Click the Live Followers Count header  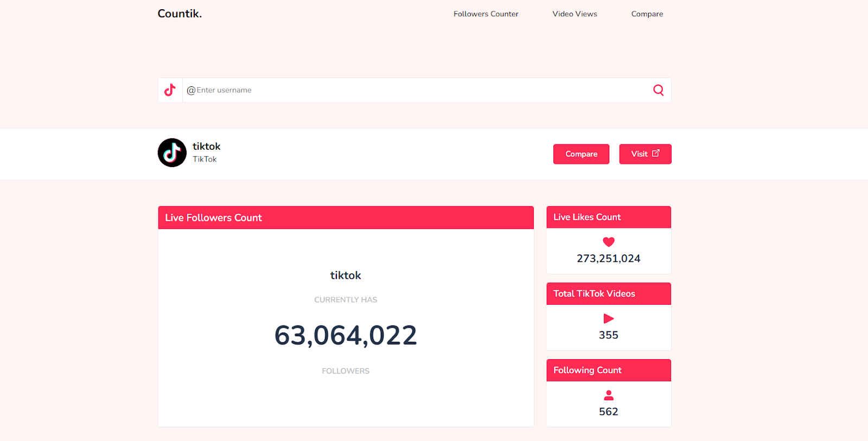(346, 218)
